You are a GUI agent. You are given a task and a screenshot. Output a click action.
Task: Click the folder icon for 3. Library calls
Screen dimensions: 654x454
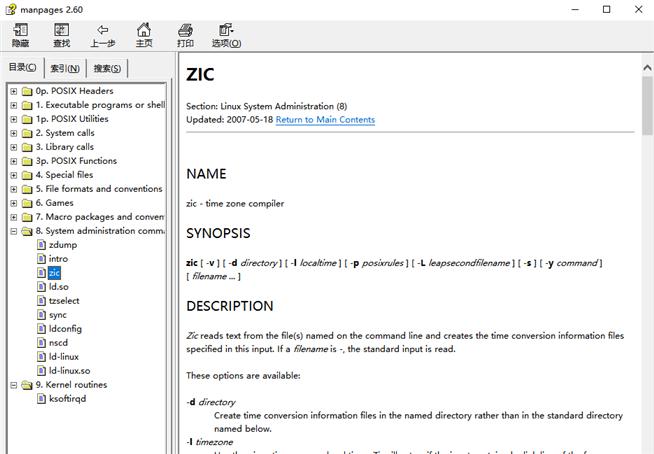coord(27,147)
